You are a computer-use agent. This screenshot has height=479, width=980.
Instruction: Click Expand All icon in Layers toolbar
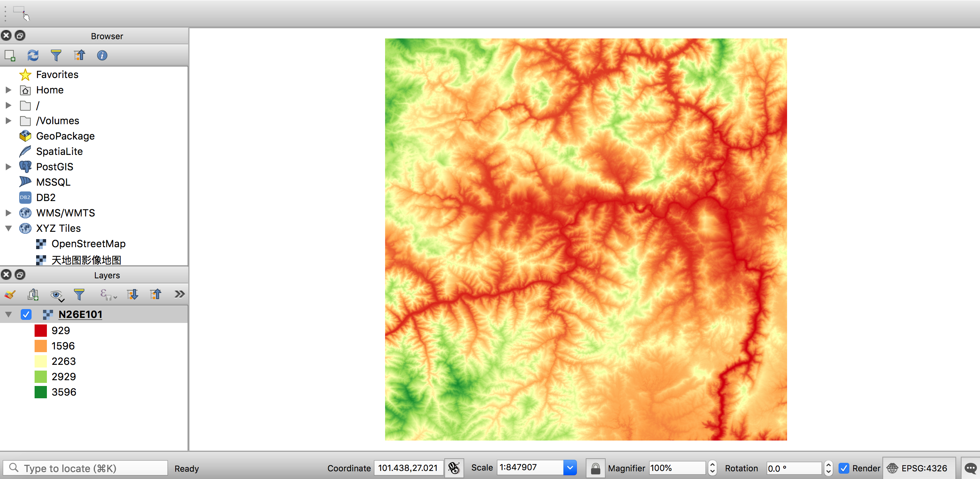(x=133, y=294)
